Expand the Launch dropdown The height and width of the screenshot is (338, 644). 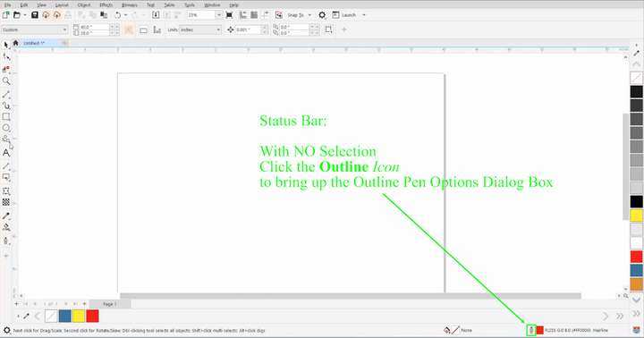tap(364, 15)
